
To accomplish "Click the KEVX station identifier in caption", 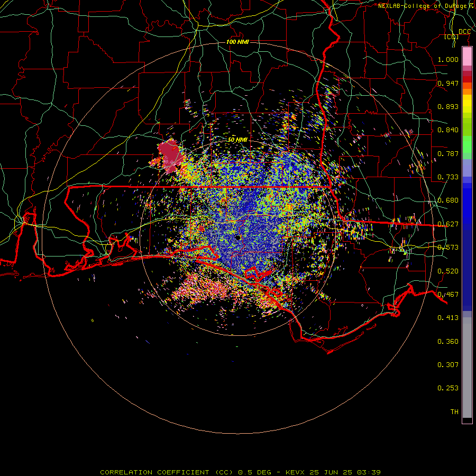I will click(x=295, y=472).
